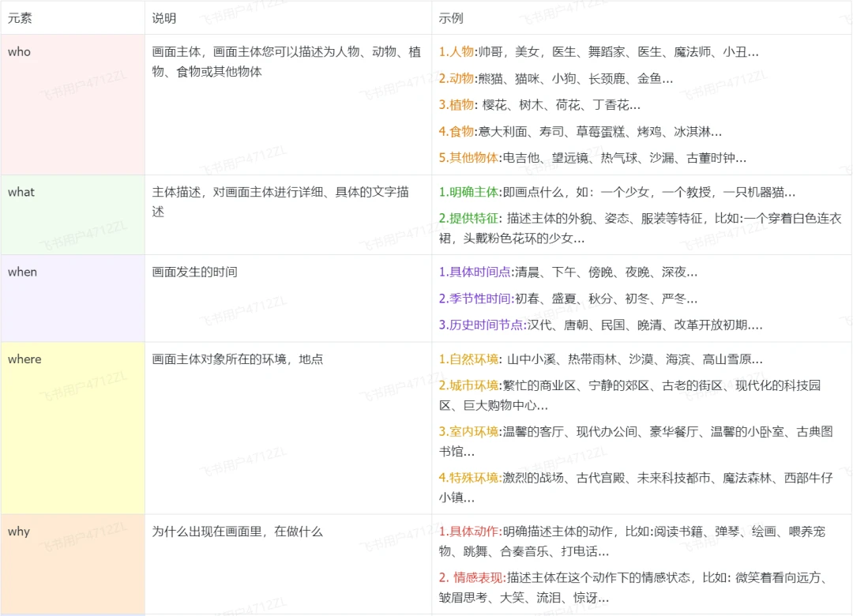Screen dimensions: 853x616
Task: Click the example line 2.提供特征
Action: [x=641, y=228]
